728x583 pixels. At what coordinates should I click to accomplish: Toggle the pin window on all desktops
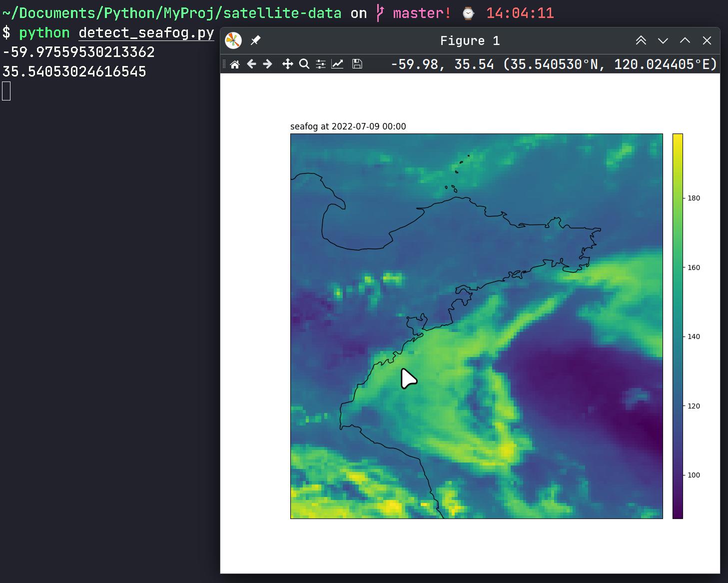tap(255, 40)
